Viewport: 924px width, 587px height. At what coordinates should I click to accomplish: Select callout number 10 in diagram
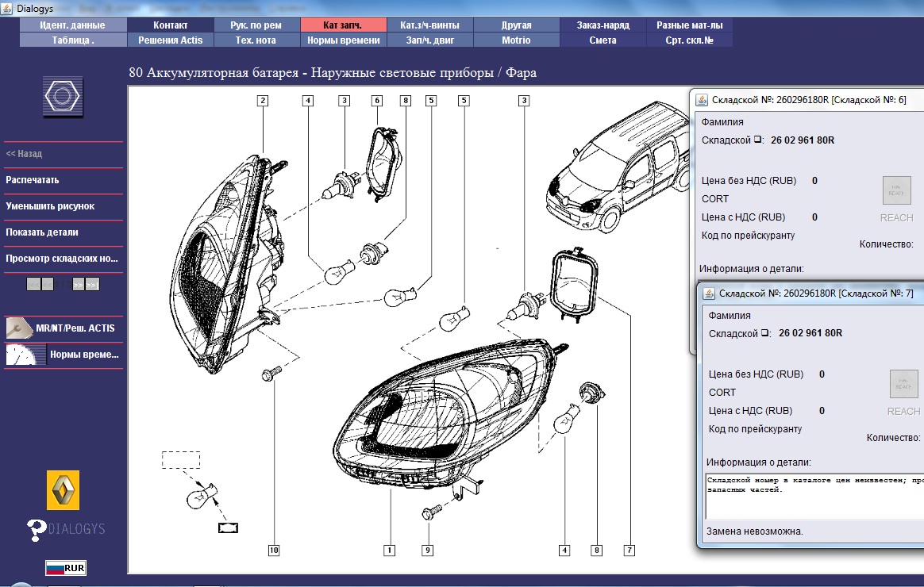pos(274,550)
